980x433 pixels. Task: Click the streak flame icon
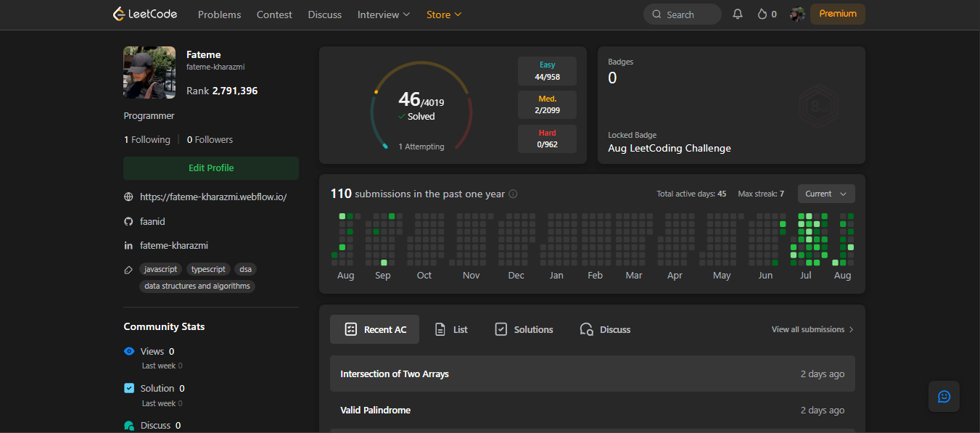(762, 14)
